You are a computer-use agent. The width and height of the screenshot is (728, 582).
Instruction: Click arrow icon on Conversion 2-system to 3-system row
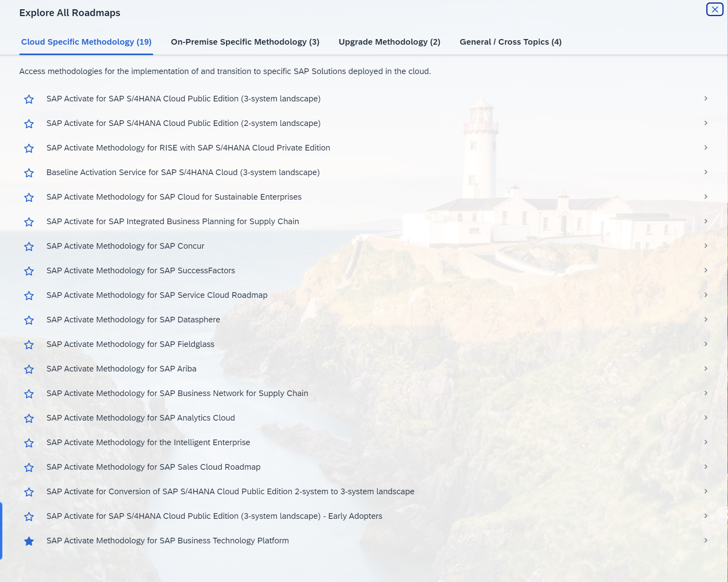click(706, 491)
